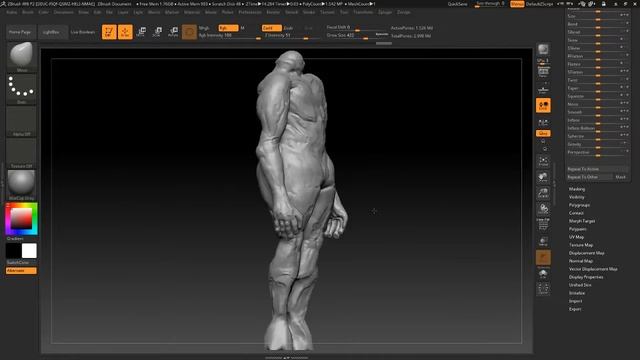
Task: Click the Z Intensity slider
Action: 292,36
